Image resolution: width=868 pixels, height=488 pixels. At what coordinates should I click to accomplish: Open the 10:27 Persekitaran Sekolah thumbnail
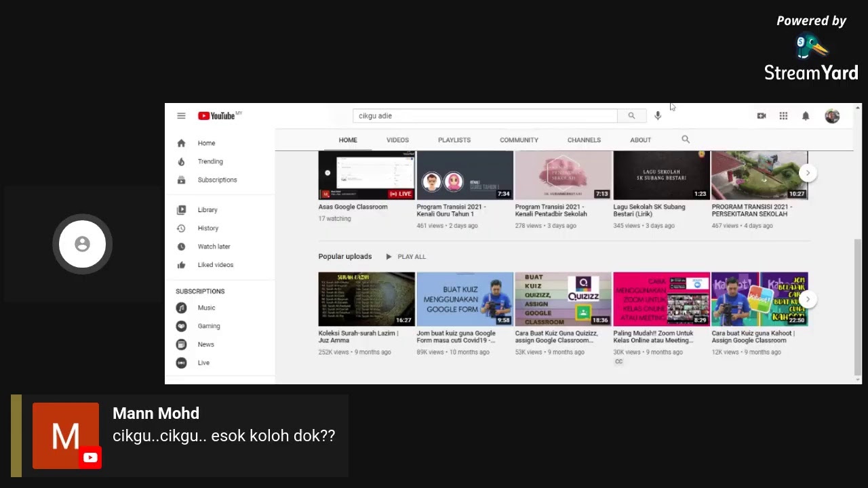pos(760,175)
